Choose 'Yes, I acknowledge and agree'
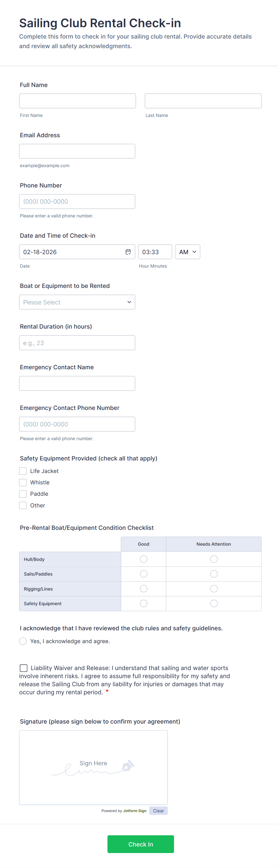The width and height of the screenshot is (278, 868). [x=23, y=641]
